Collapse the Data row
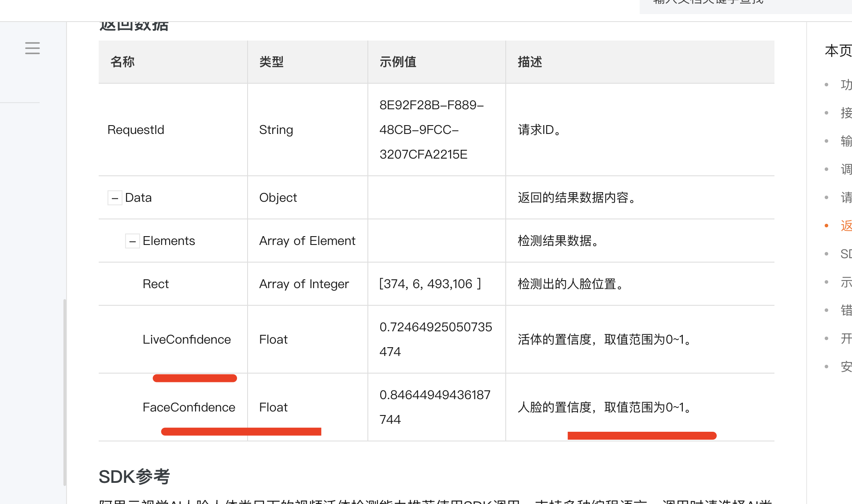Viewport: 852px width, 504px height. point(115,198)
